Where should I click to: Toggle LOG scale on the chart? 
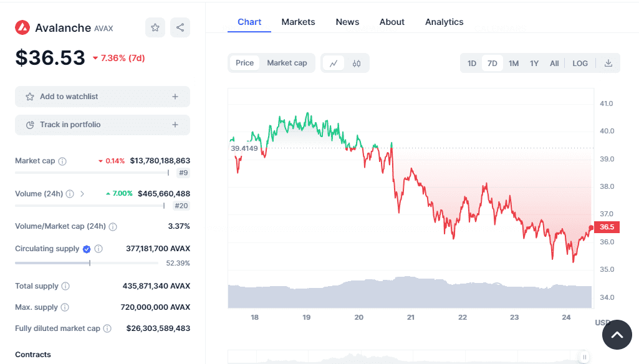click(x=580, y=63)
